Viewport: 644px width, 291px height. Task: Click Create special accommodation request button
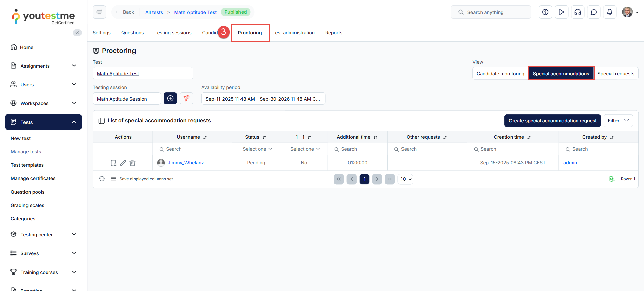[552, 121]
